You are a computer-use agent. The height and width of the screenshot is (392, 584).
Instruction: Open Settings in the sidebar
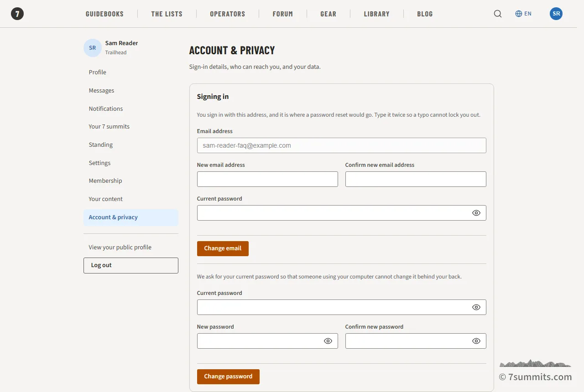pos(131,163)
